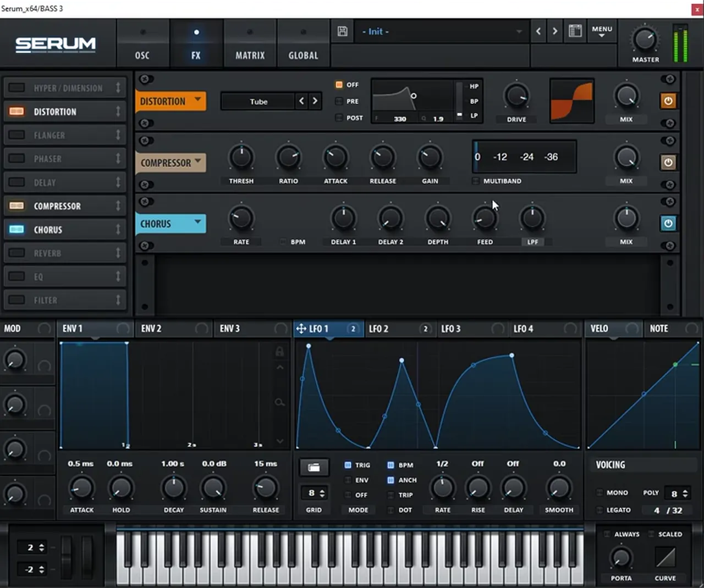This screenshot has width=704, height=588.
Task: Save preset with the floppy disk icon
Action: [x=342, y=31]
